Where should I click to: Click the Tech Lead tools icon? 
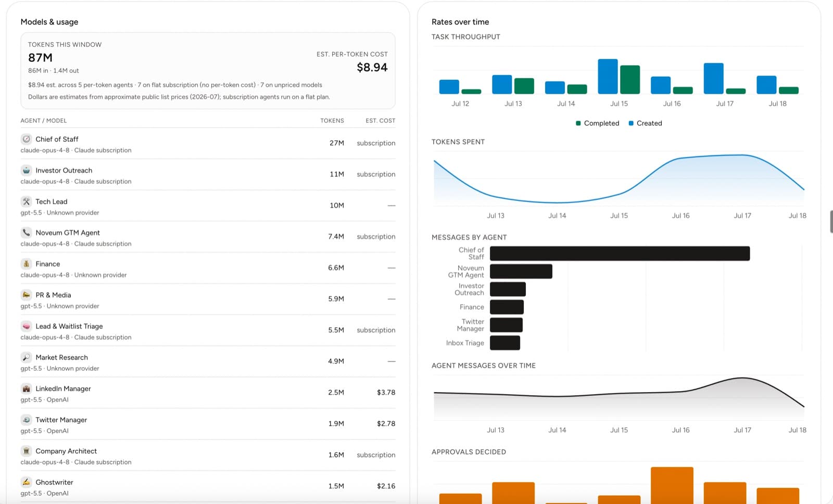(x=26, y=201)
